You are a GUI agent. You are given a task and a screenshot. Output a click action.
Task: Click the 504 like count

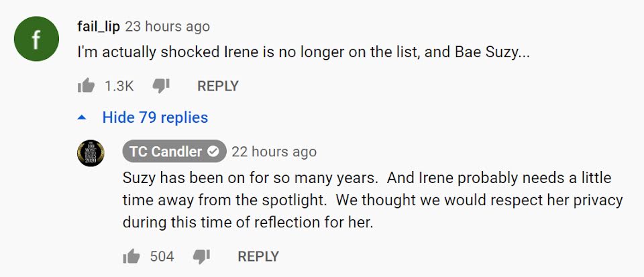pos(162,256)
